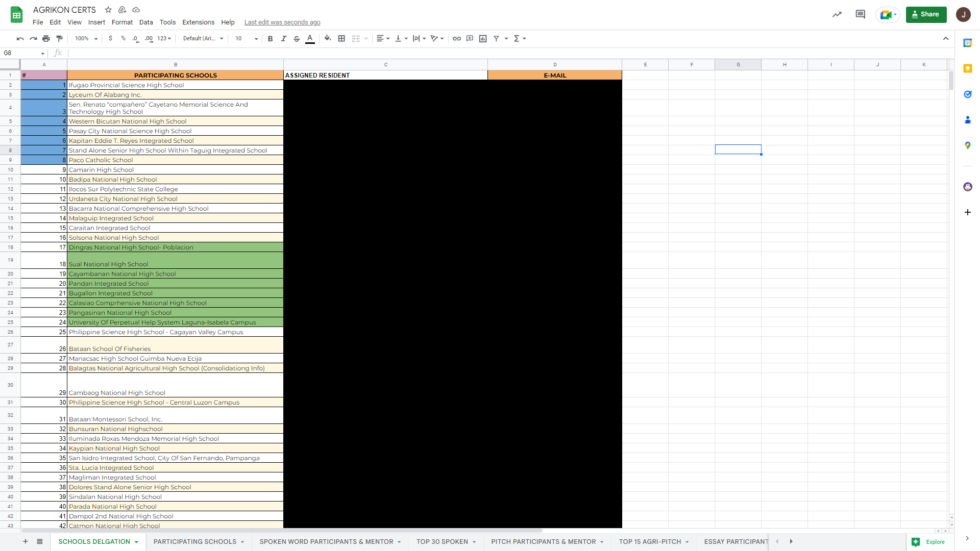980x551 pixels.
Task: Open the text color picker
Action: tap(310, 38)
